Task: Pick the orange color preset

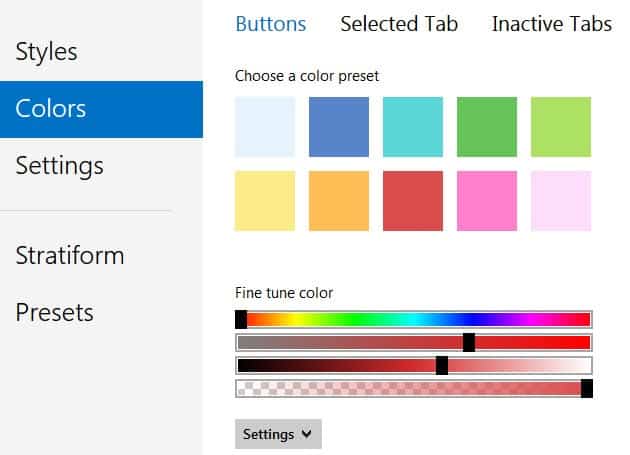Action: point(339,201)
